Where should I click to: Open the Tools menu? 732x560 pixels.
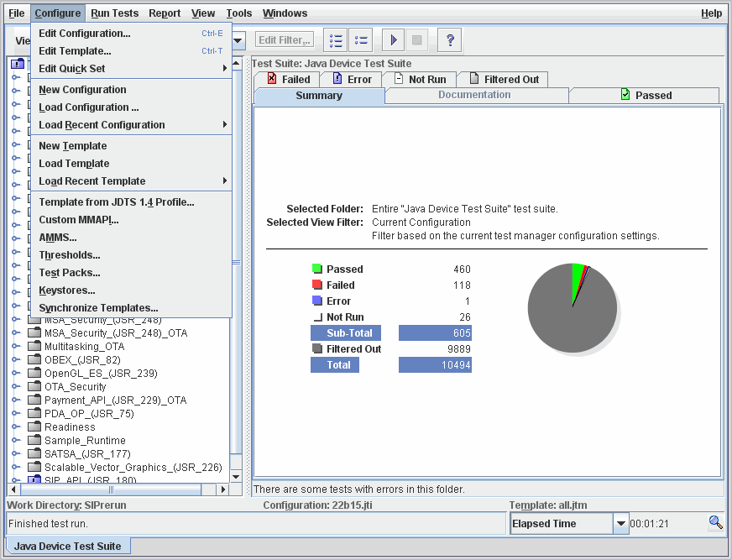coord(239,13)
